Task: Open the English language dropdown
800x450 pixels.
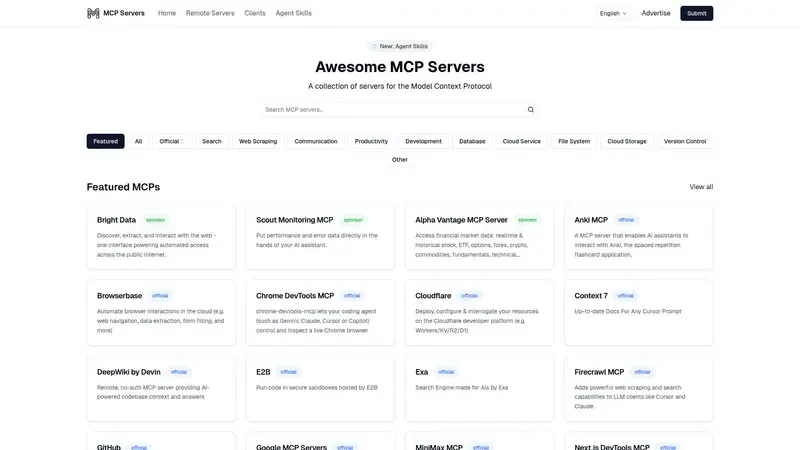Action: click(x=613, y=13)
